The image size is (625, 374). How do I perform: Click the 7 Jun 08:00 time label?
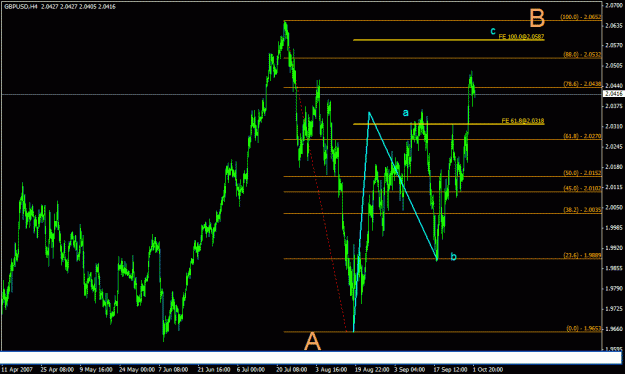coord(173,370)
